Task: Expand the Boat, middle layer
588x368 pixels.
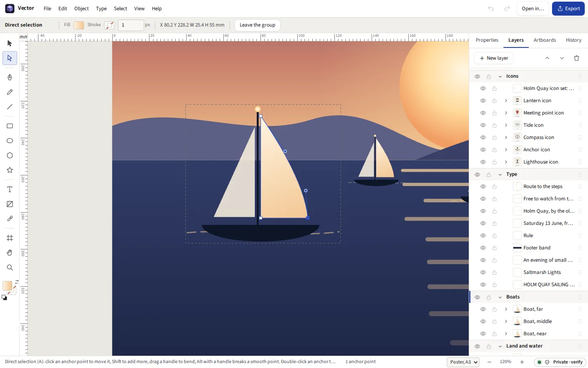Action: click(x=506, y=321)
